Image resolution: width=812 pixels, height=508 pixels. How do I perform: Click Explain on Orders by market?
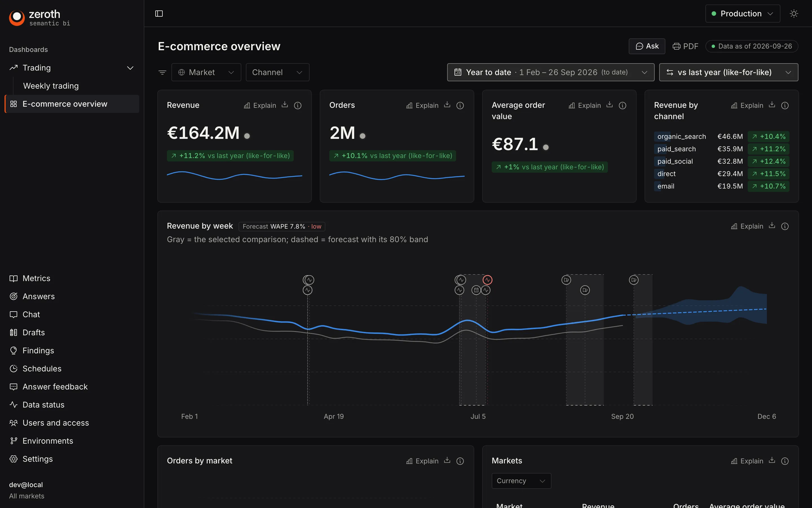click(422, 461)
